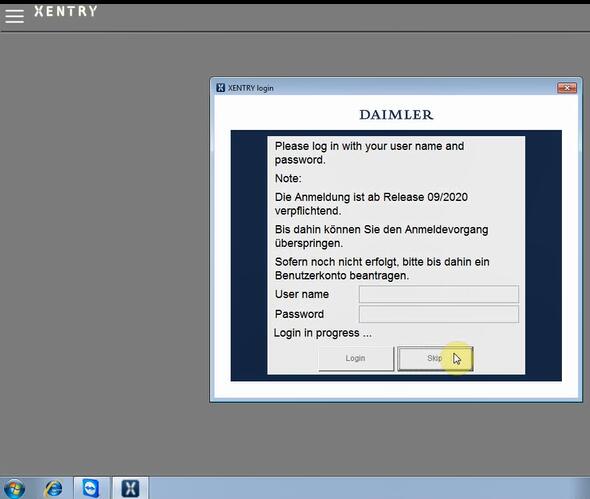Open the XENTRY hamburger menu

coord(14,16)
